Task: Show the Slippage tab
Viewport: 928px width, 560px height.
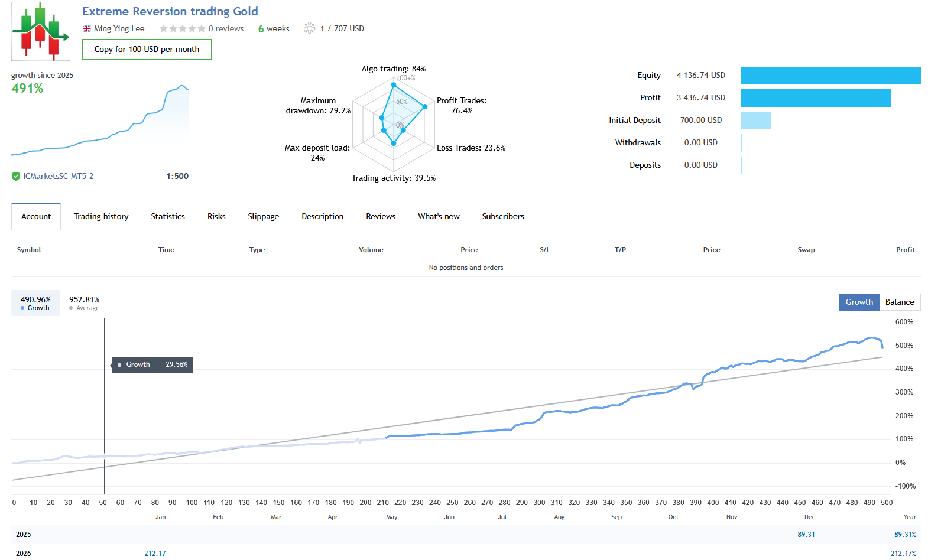Action: pos(263,216)
